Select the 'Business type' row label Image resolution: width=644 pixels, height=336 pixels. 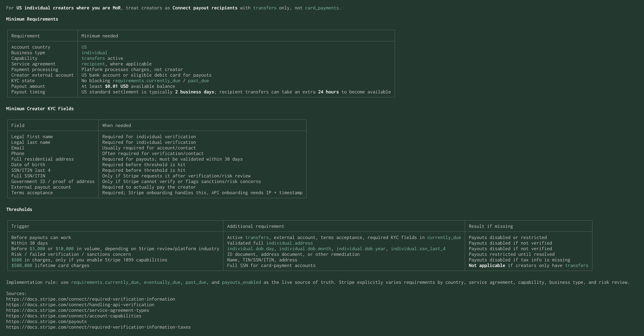click(28, 53)
